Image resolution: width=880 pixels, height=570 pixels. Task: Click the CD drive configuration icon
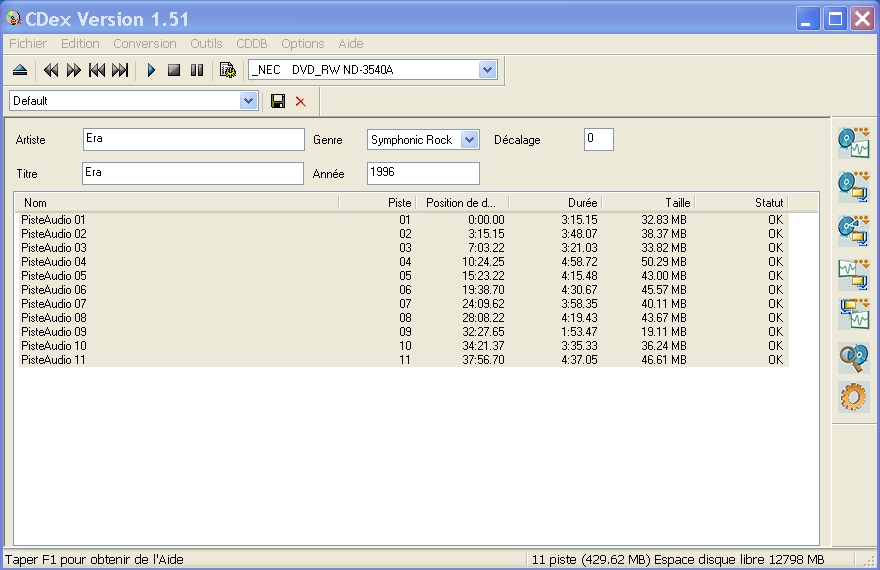227,70
